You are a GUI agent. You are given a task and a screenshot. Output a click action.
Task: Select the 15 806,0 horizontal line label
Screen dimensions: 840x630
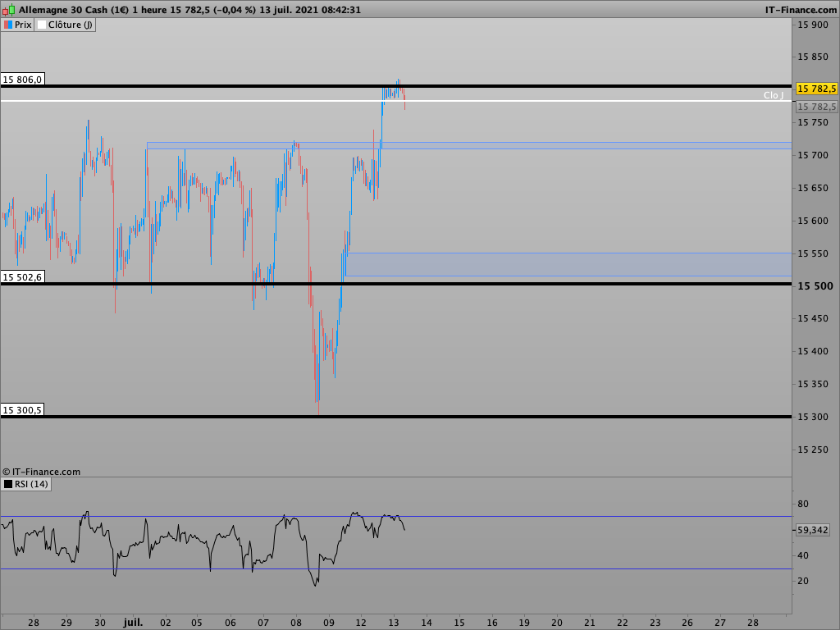pyautogui.click(x=22, y=80)
